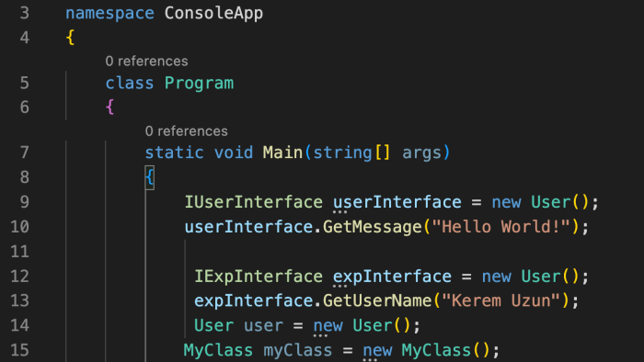Screen dimensions: 644x362
Task: Click the 'new' keyword on line 14
Action: coord(328,326)
